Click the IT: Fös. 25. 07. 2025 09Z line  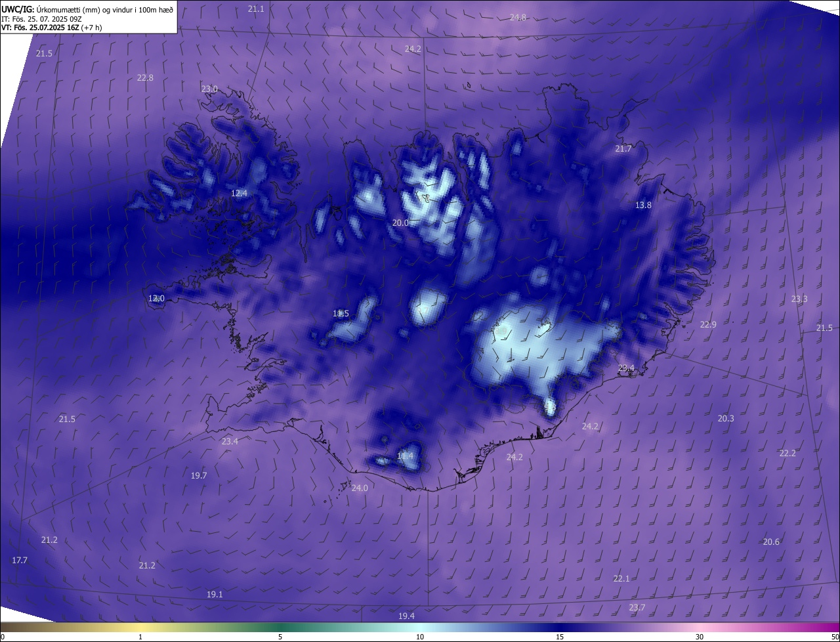pyautogui.click(x=43, y=19)
